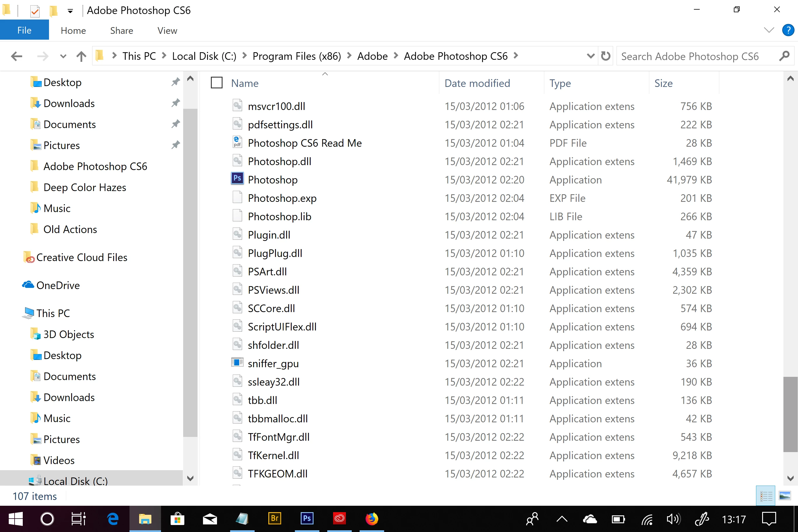
Task: Go up one folder level arrow
Action: (81, 56)
